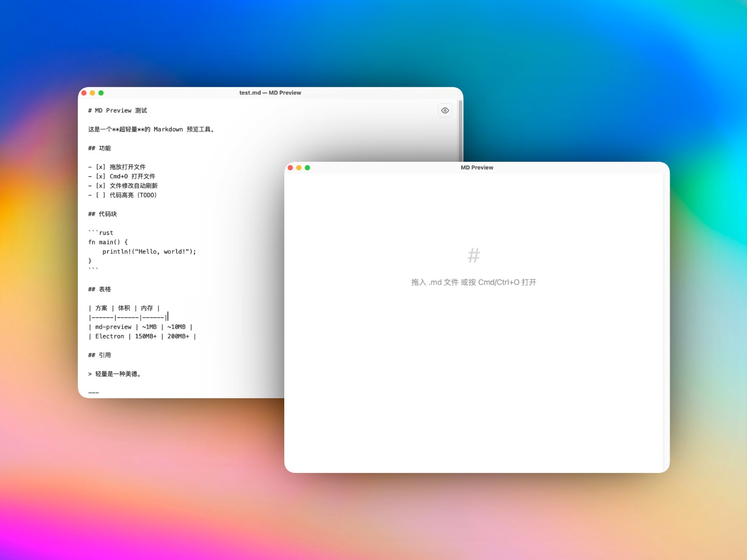Close the test.md window

pyautogui.click(x=84, y=93)
